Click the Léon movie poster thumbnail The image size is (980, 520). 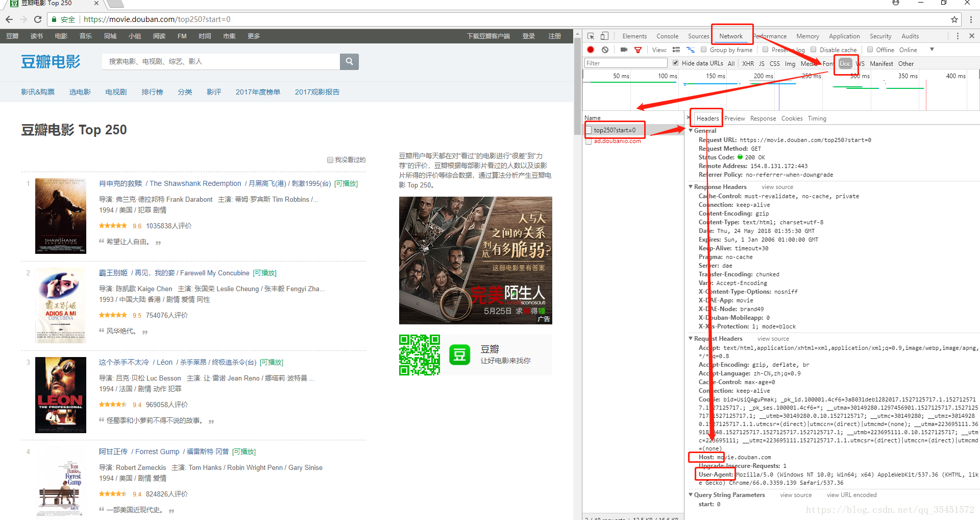coord(61,395)
